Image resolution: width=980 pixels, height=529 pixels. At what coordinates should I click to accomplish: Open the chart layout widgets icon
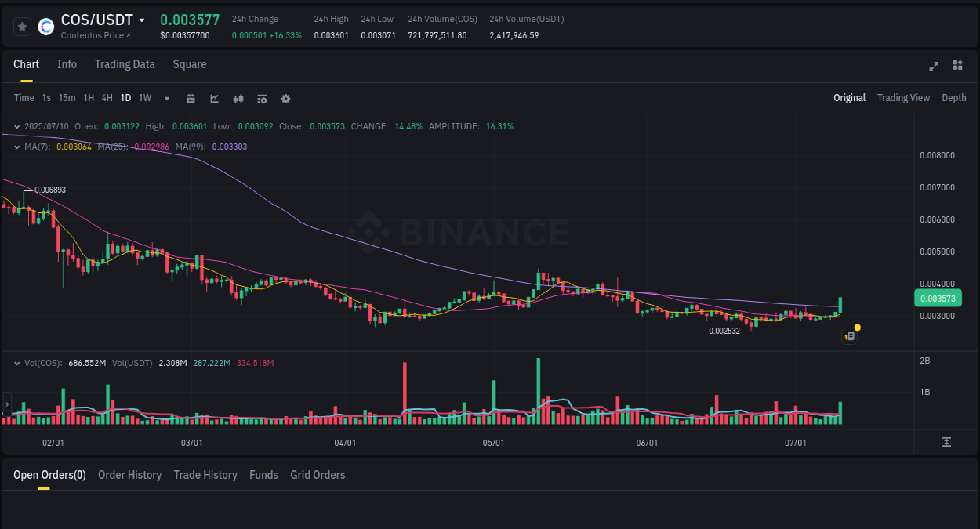tap(957, 67)
